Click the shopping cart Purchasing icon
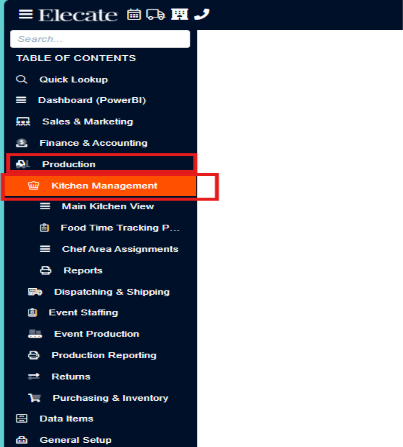This screenshot has width=403, height=447. click(35, 398)
